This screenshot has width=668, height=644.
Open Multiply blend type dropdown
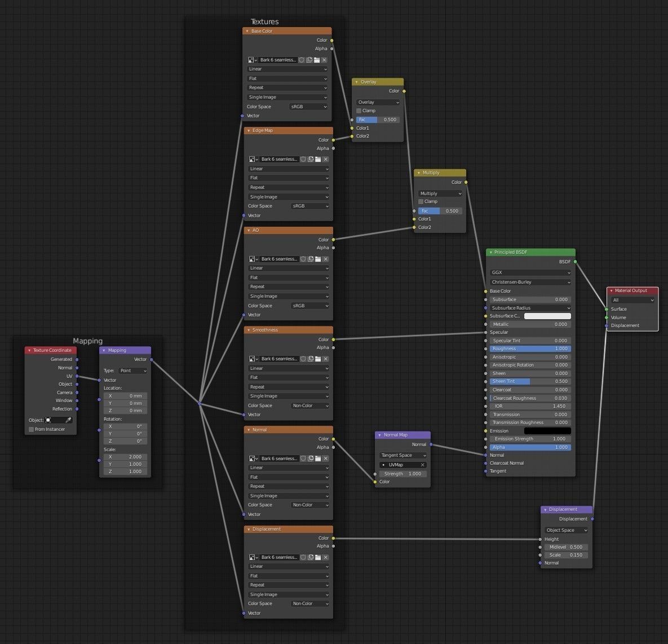point(440,193)
